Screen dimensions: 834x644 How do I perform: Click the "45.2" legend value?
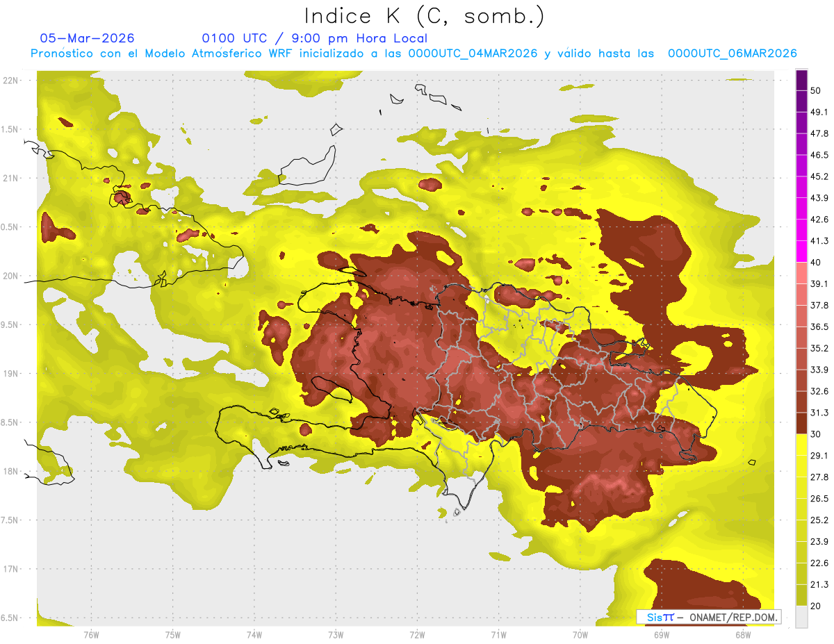[x=819, y=176]
